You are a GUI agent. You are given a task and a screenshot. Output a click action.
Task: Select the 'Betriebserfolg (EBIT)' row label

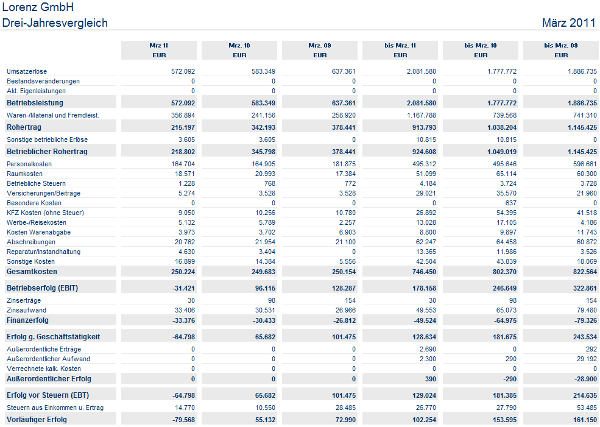pos(42,288)
